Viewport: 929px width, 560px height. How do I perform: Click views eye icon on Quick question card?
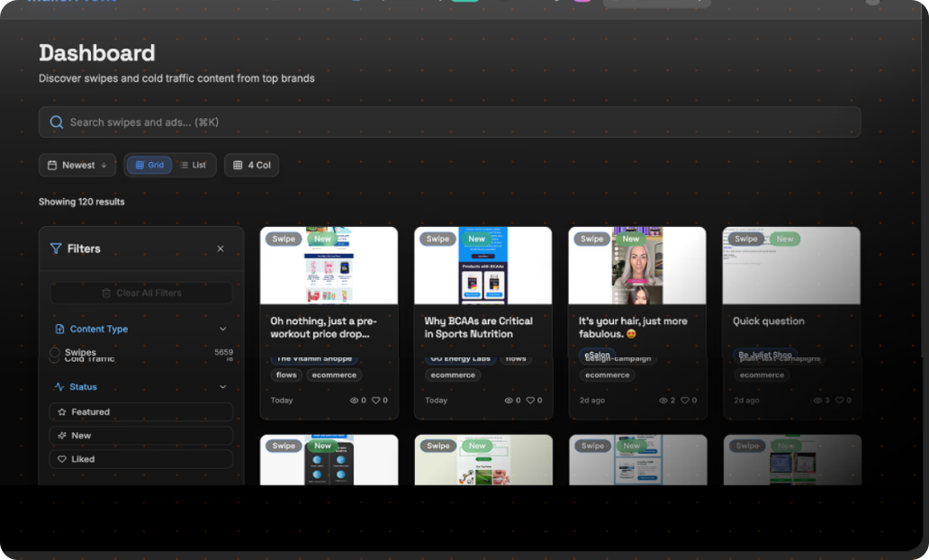(817, 401)
